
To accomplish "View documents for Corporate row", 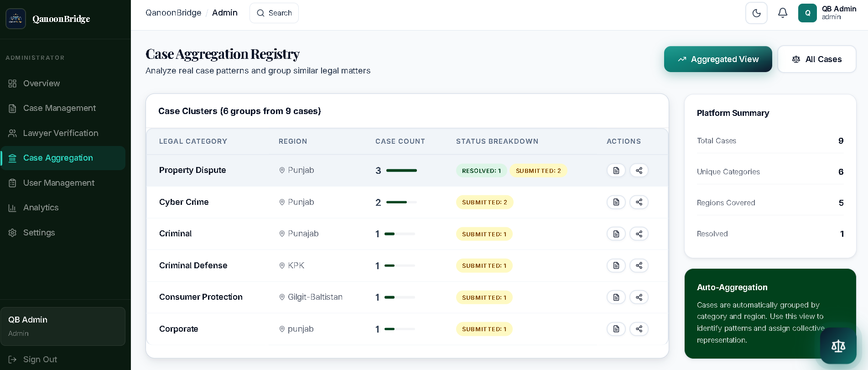I will point(616,329).
